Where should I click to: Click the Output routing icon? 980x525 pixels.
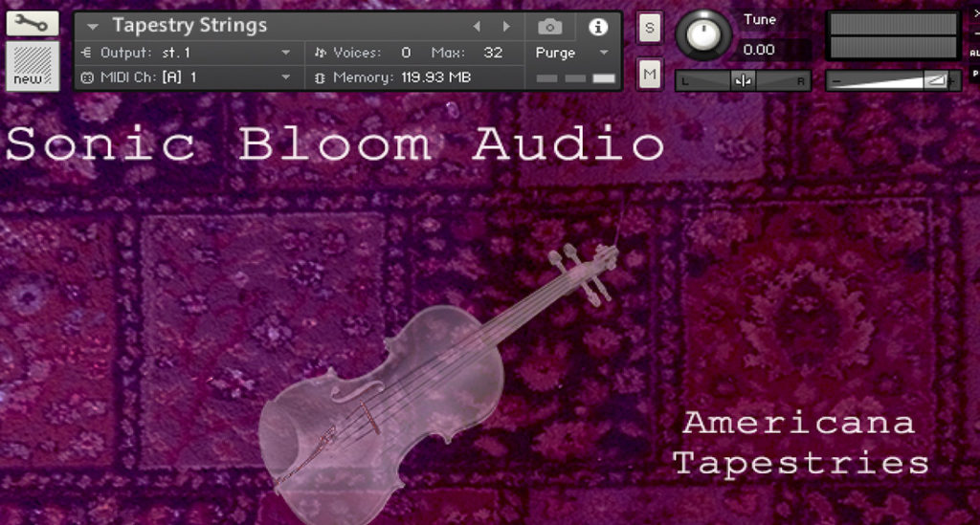(x=87, y=53)
